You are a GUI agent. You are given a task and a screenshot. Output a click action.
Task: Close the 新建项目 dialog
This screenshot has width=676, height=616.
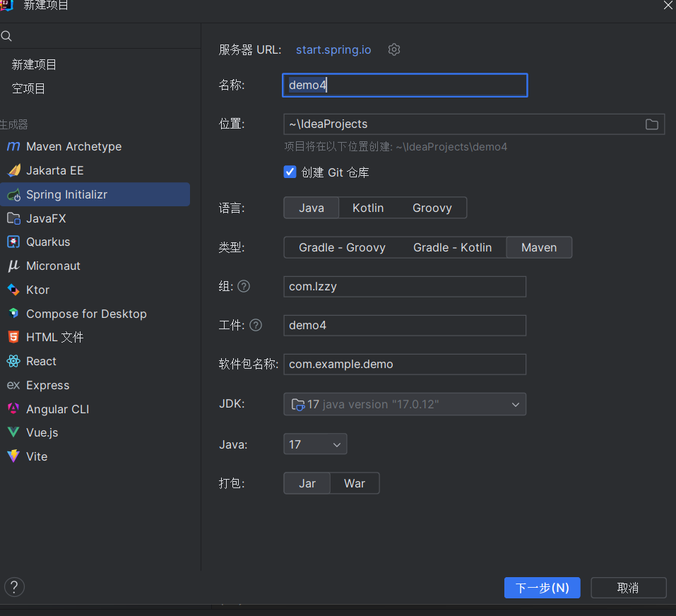[668, 5]
